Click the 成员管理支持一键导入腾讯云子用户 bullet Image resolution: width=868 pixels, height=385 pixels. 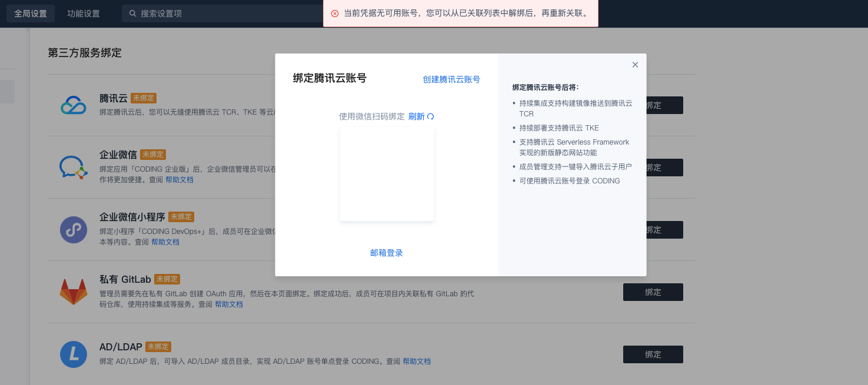[x=576, y=167]
